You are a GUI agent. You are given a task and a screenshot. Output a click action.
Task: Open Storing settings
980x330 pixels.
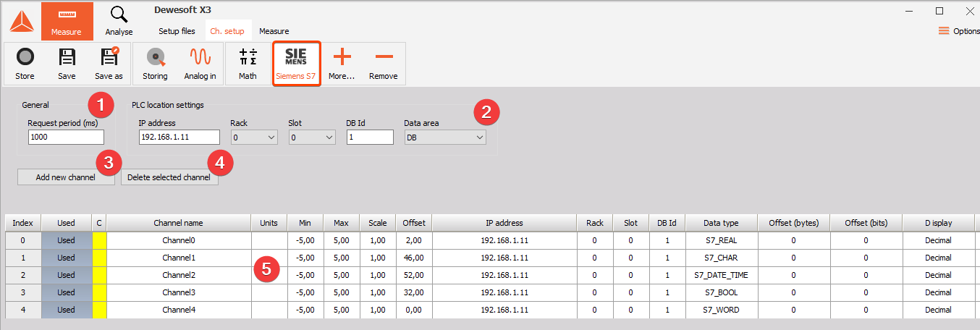(155, 64)
